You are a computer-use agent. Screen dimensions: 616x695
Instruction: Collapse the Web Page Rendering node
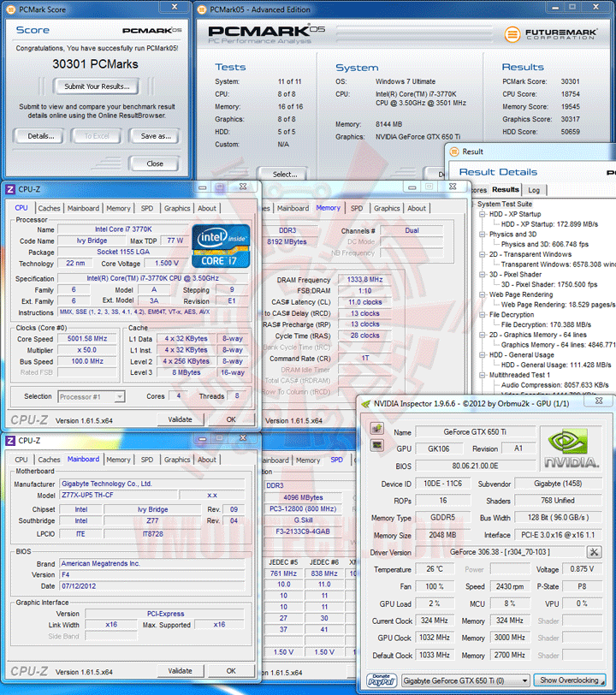point(483,294)
